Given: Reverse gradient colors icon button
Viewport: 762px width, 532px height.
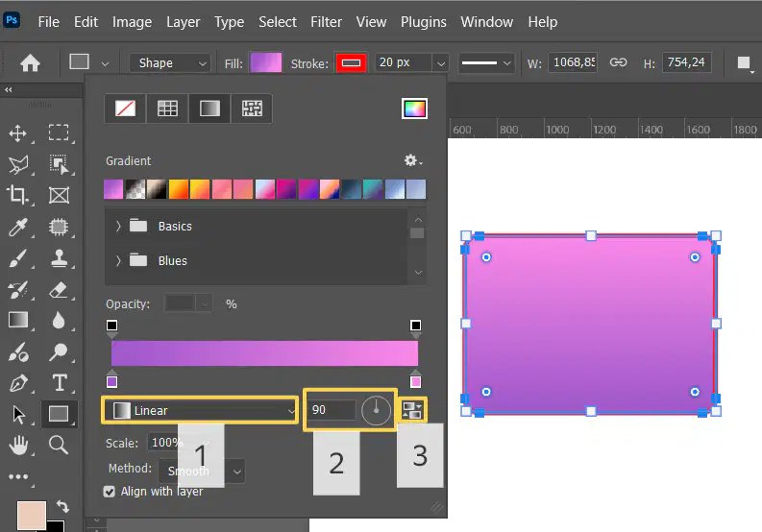Looking at the screenshot, I should pos(412,410).
